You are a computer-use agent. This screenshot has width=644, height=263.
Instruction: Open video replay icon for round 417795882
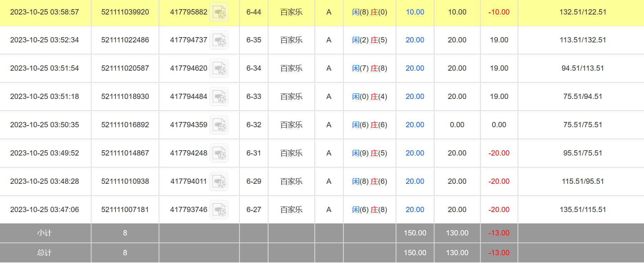coord(219,12)
